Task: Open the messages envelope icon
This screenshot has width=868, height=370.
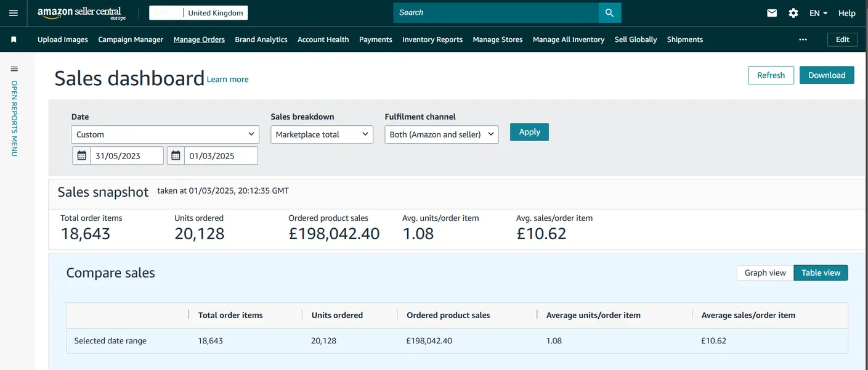Action: tap(772, 13)
